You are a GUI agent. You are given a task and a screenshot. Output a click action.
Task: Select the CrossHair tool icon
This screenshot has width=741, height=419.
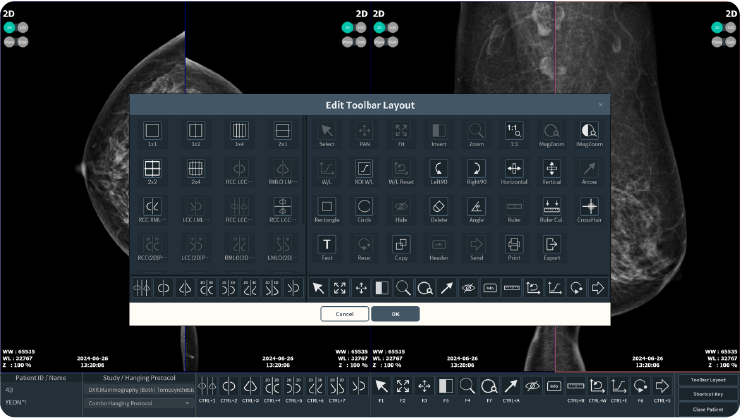click(589, 207)
